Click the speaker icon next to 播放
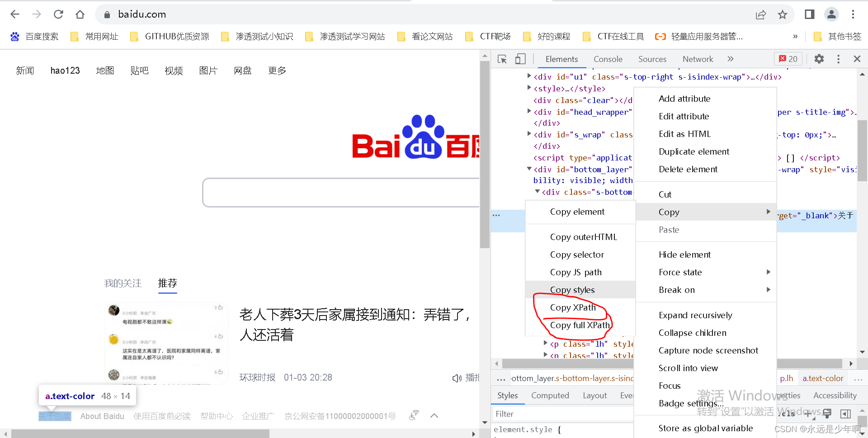Screen dimensions: 868x438 [x=457, y=377]
